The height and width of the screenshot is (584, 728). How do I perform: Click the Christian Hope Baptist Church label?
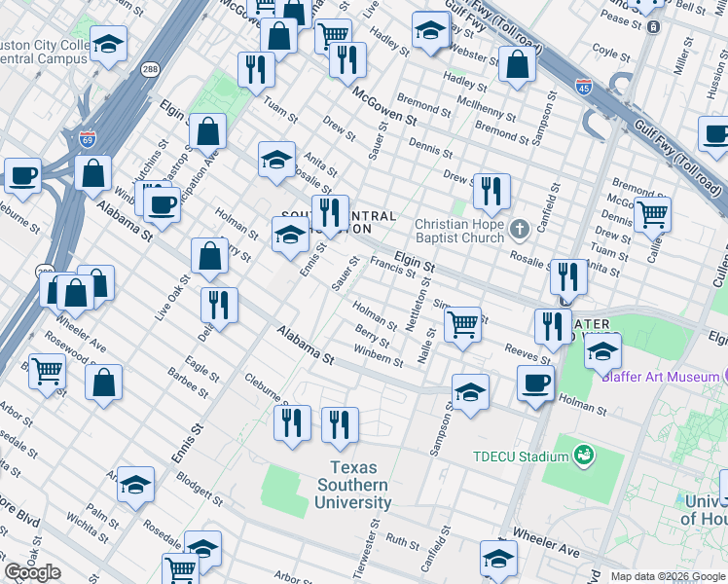click(x=459, y=231)
